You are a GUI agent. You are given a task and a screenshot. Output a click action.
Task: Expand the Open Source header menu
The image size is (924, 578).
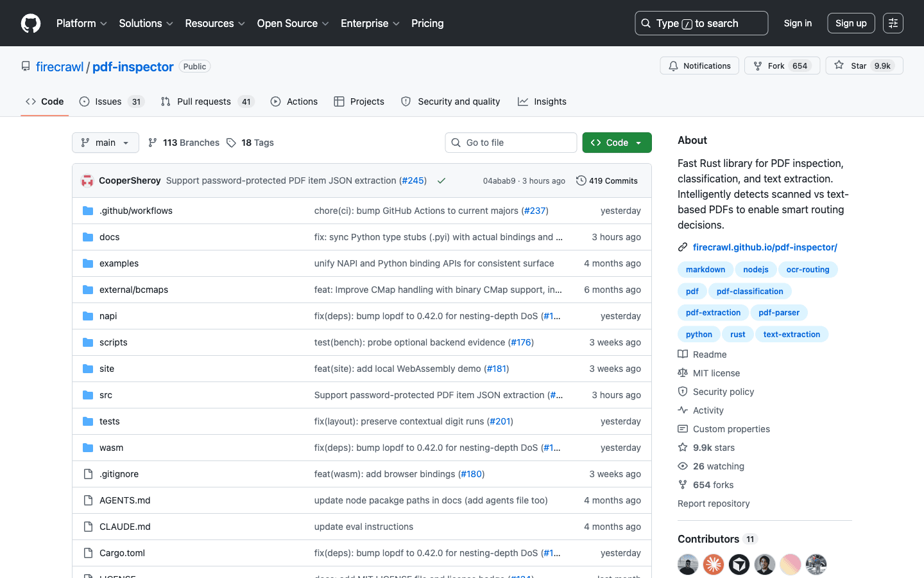point(293,23)
